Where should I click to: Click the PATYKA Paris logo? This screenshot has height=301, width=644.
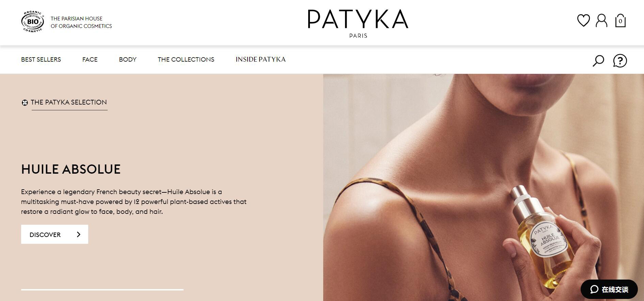tap(358, 23)
